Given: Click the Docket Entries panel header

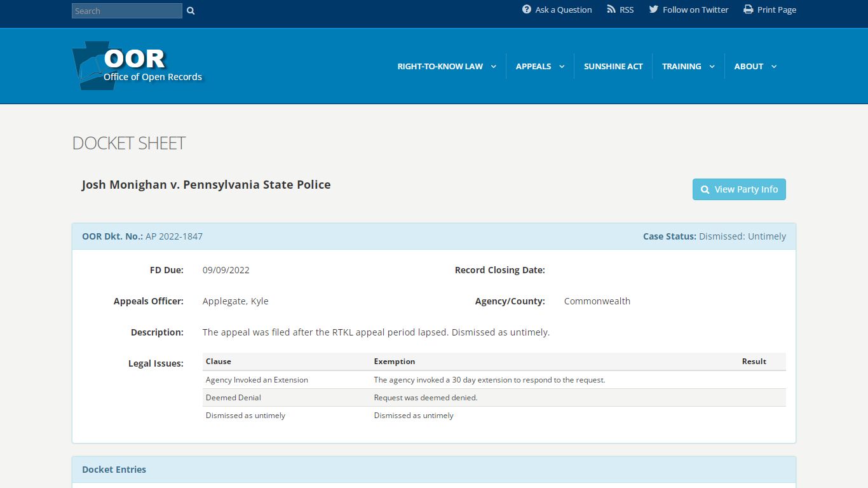Looking at the screenshot, I should click(x=434, y=470).
